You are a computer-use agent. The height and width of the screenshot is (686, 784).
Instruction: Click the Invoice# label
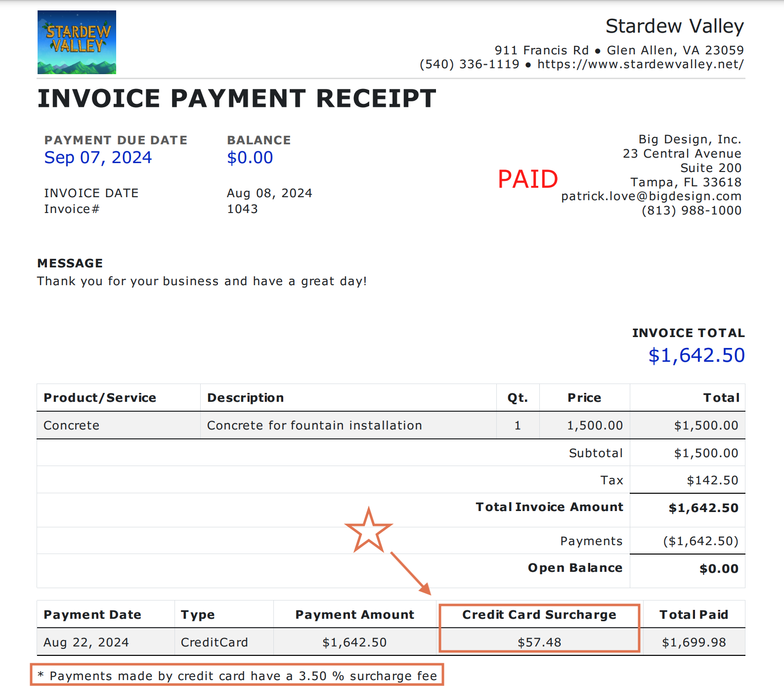click(72, 209)
